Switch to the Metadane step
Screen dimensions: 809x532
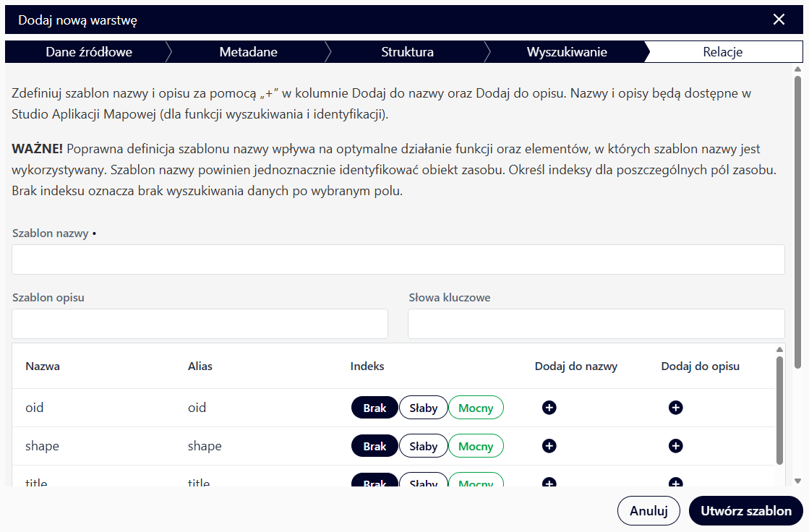(248, 52)
